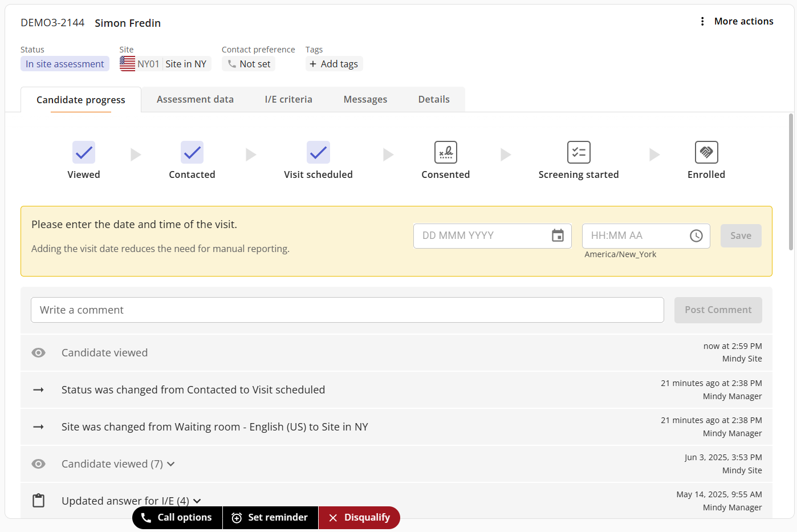Open the Assessment data tab
The height and width of the screenshot is (532, 797).
195,99
